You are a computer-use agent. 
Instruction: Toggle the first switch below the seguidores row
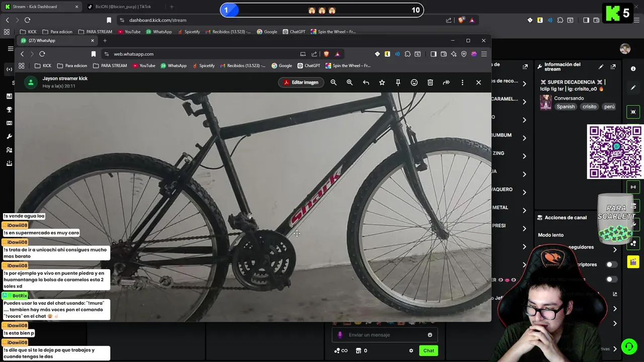pyautogui.click(x=611, y=264)
